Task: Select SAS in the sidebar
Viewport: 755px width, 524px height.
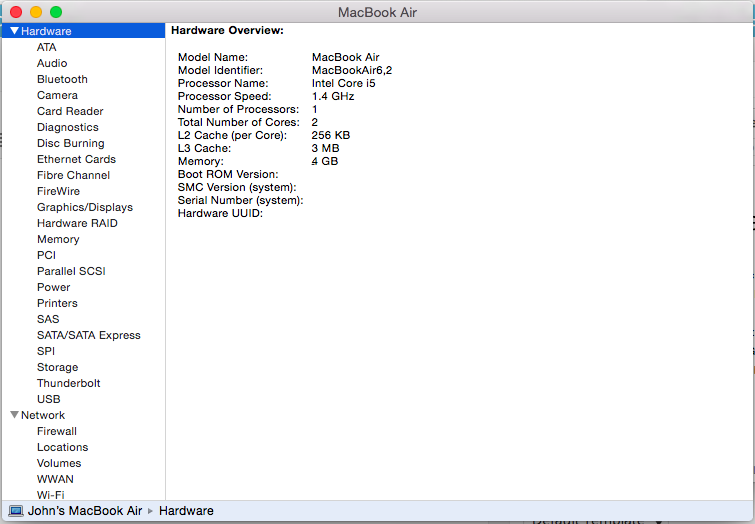Action: pos(48,319)
